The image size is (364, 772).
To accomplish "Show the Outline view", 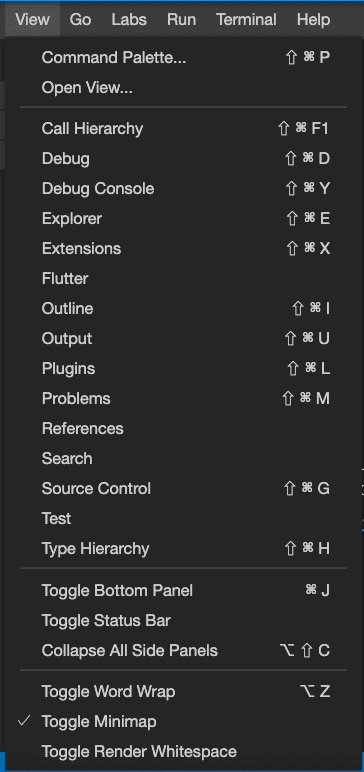I will tap(183, 309).
